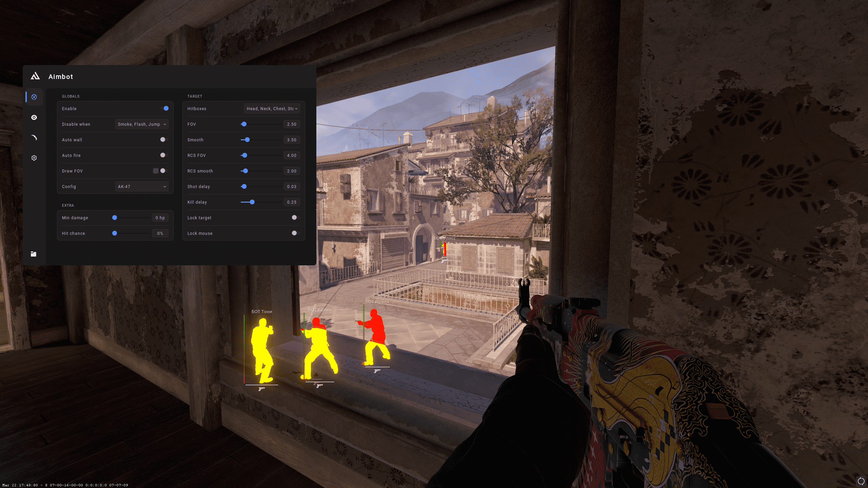Enable the Auto fire button

pos(163,155)
